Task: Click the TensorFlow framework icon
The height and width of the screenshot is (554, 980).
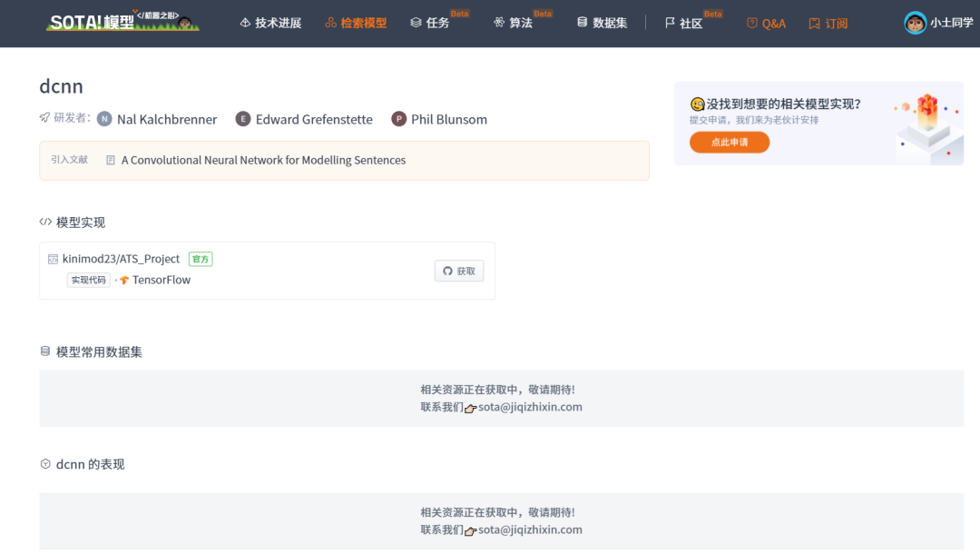Action: click(126, 280)
